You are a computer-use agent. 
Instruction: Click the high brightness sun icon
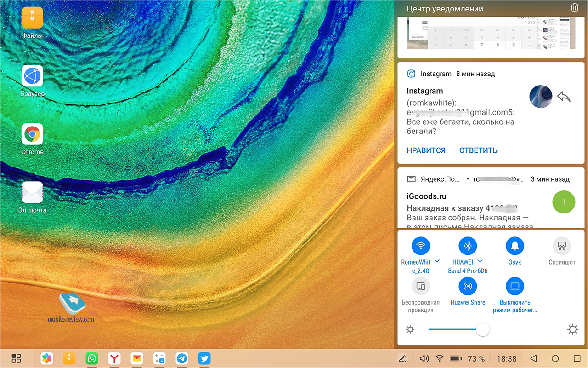click(x=572, y=329)
